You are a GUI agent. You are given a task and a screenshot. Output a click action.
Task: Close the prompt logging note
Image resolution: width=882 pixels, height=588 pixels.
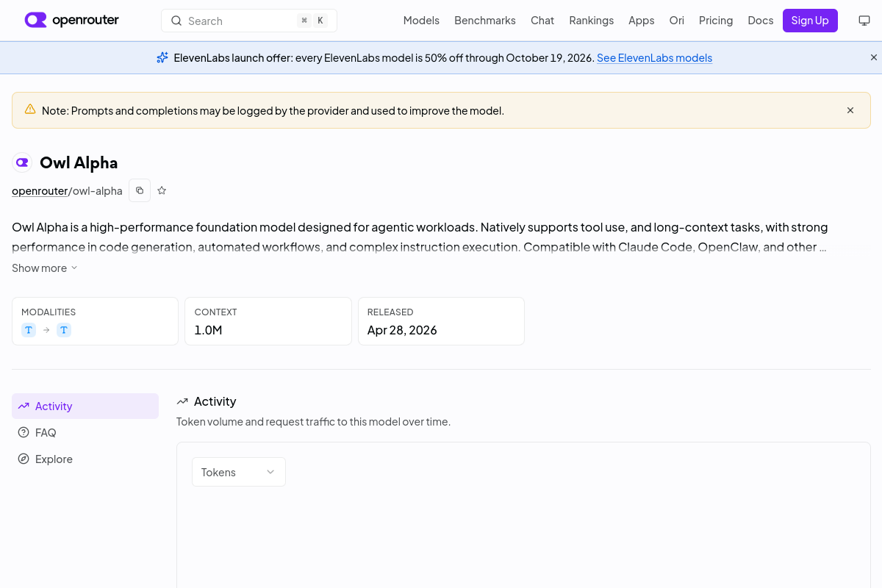[x=850, y=110]
